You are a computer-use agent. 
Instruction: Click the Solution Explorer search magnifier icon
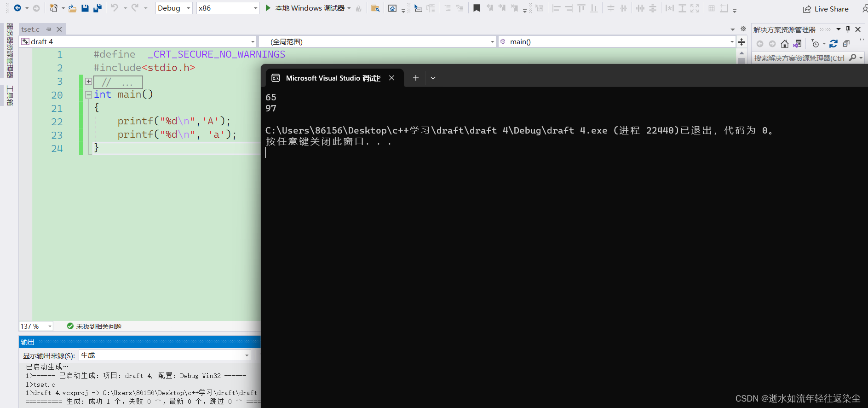click(x=853, y=58)
